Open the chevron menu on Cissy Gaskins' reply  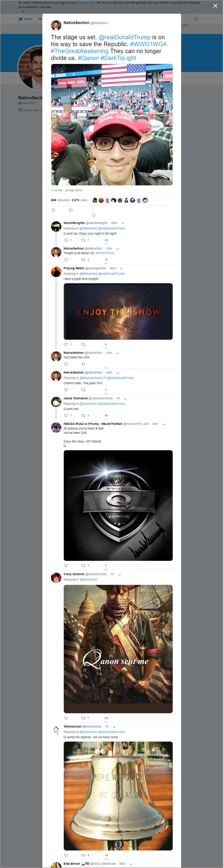click(120, 574)
